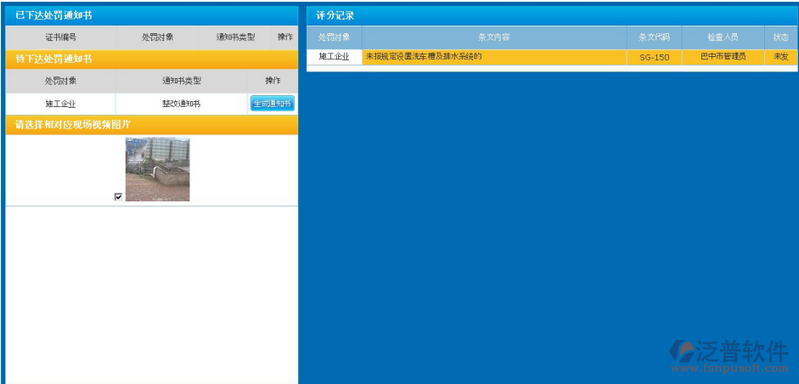Toggle the checkbox beside the site photo
799x384 pixels.
(118, 197)
